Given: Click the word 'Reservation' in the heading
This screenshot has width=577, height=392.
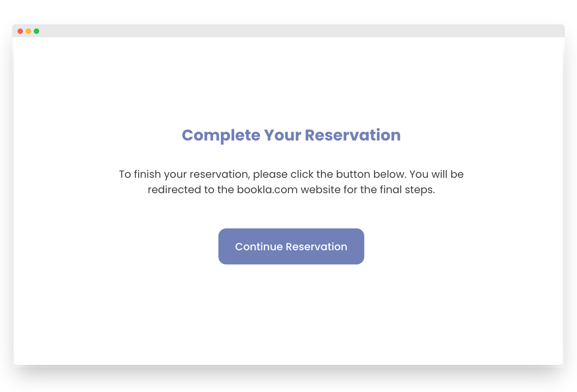Looking at the screenshot, I should coord(354,135).
